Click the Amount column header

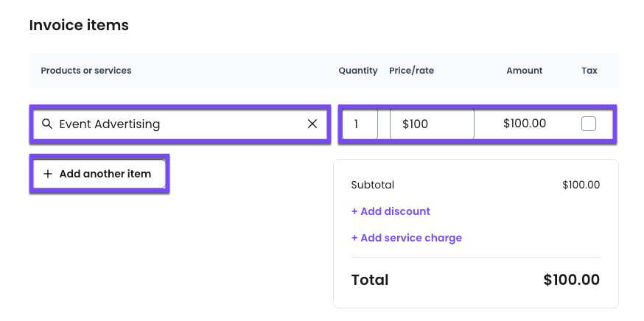(525, 71)
